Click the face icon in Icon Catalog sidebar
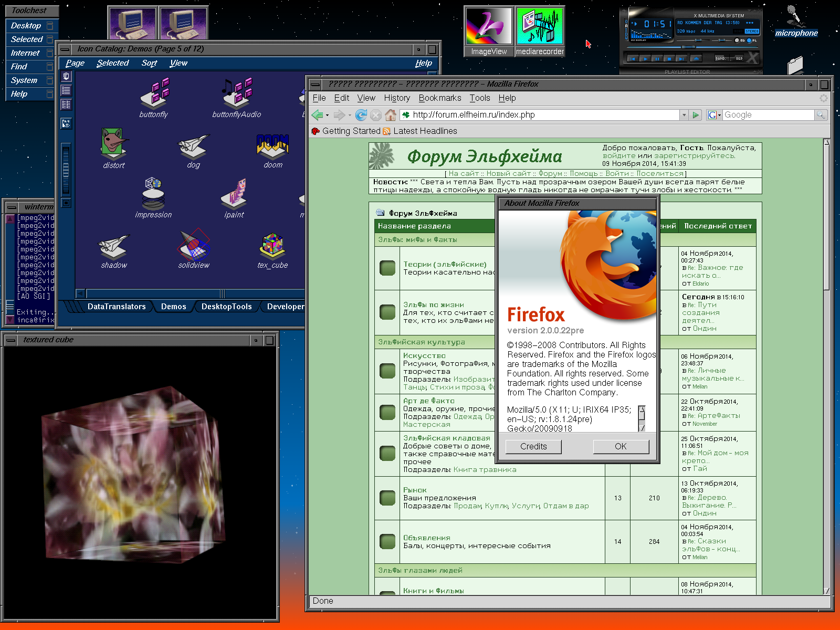This screenshot has width=840, height=630. click(66, 123)
